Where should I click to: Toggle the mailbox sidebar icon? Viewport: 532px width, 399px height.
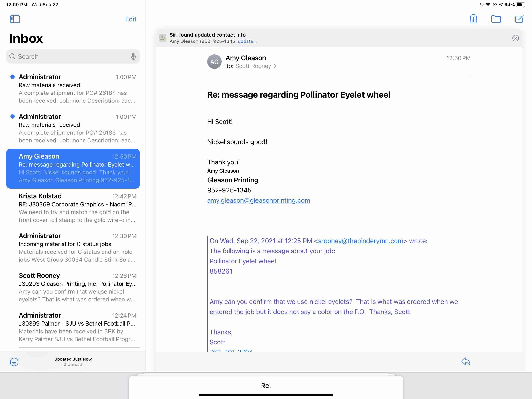[15, 19]
